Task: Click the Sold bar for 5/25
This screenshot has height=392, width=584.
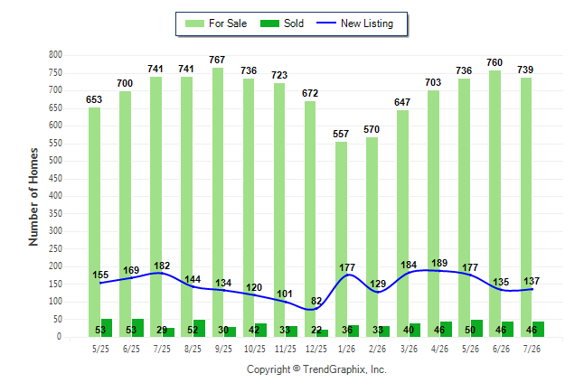Action: click(x=107, y=328)
